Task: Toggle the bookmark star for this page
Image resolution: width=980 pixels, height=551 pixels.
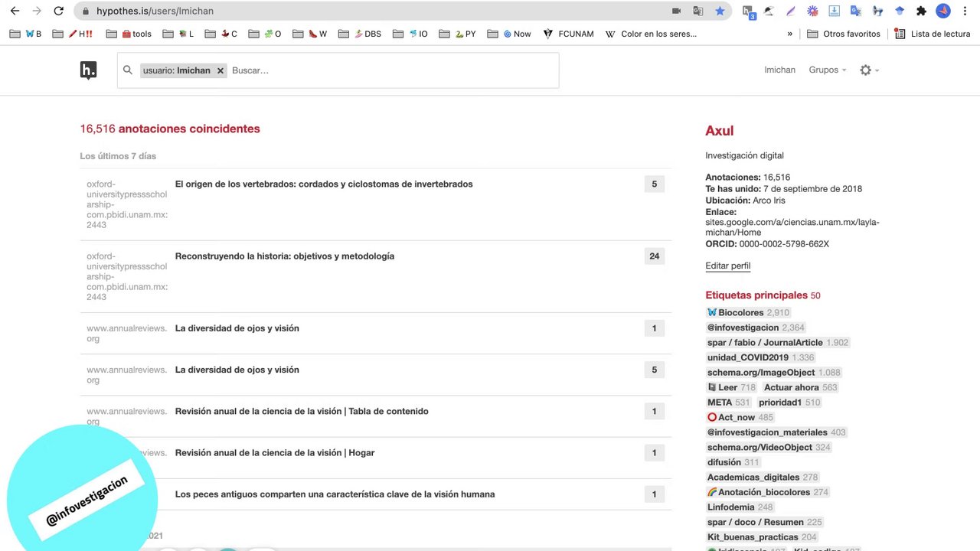Action: pos(720,11)
